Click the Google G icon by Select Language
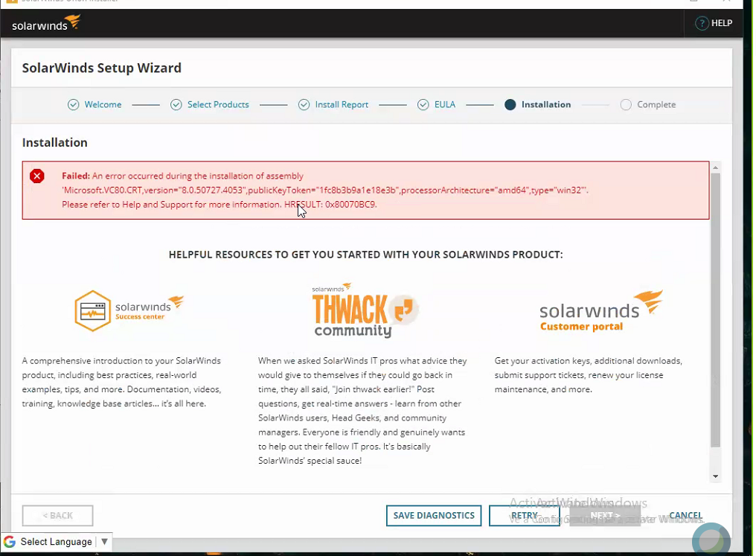This screenshot has height=556, width=756. pos(10,542)
